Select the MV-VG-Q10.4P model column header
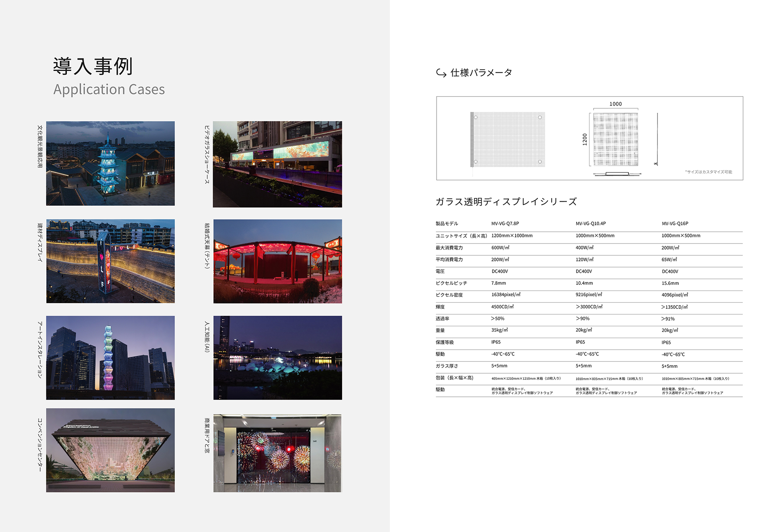 590,224
